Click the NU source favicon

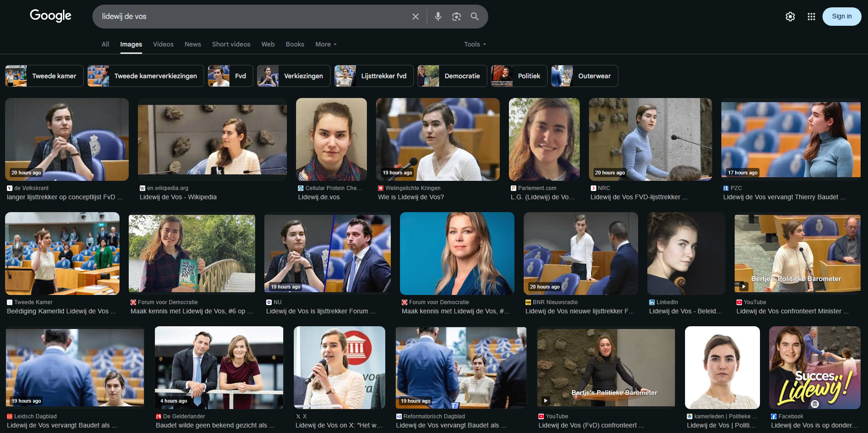[x=269, y=302]
